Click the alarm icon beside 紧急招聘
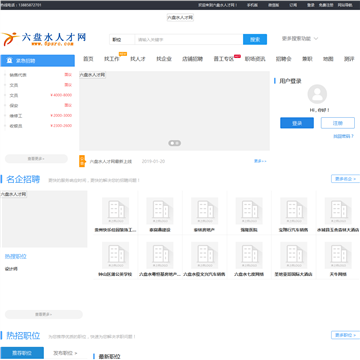360x360 pixels. 10,60
